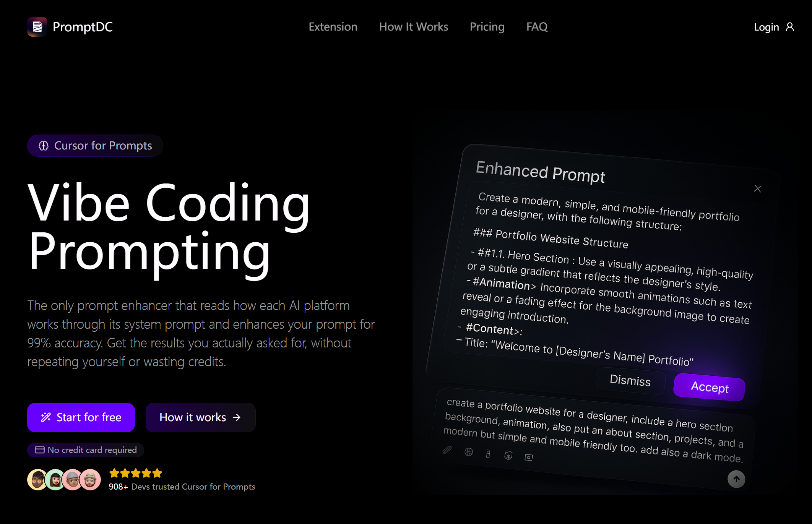The height and width of the screenshot is (524, 812).
Task: Close the Enhanced Prompt panel with X
Action: (x=757, y=188)
